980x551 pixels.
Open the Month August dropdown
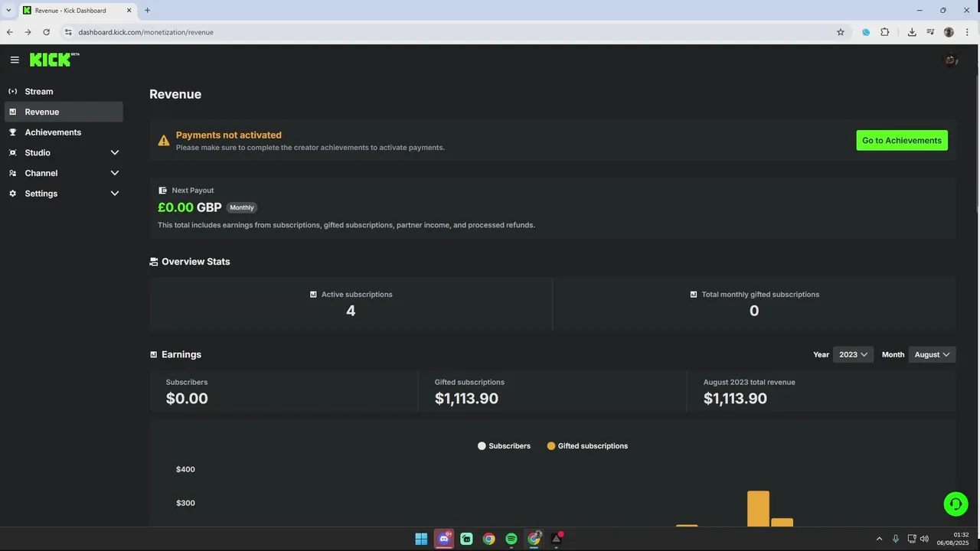(x=932, y=354)
